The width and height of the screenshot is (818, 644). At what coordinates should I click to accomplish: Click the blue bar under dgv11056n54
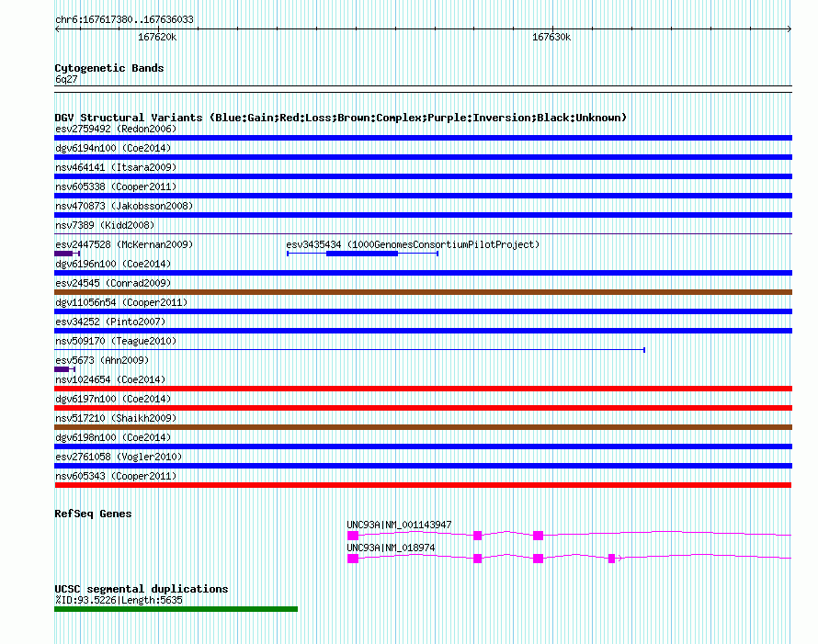pos(423,311)
